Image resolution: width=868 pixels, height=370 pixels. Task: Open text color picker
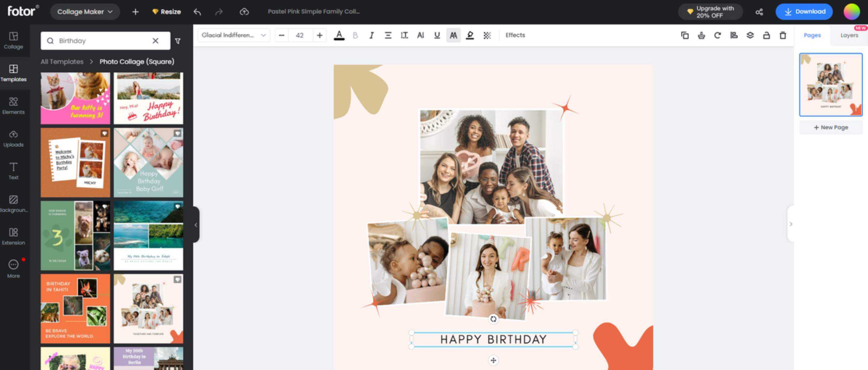pos(339,35)
